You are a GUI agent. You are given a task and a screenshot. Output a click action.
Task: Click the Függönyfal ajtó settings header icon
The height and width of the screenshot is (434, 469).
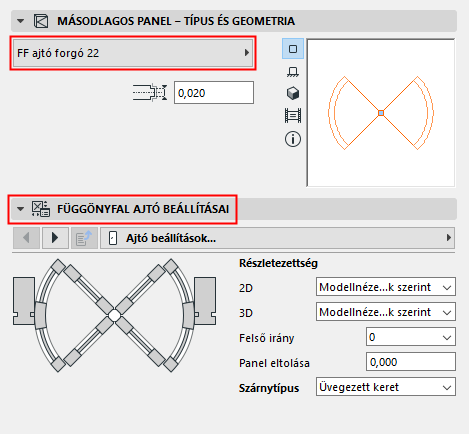click(41, 209)
